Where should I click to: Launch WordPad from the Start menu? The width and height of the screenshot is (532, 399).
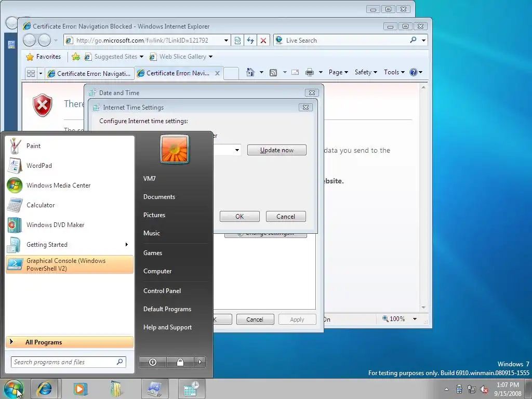click(x=70, y=166)
